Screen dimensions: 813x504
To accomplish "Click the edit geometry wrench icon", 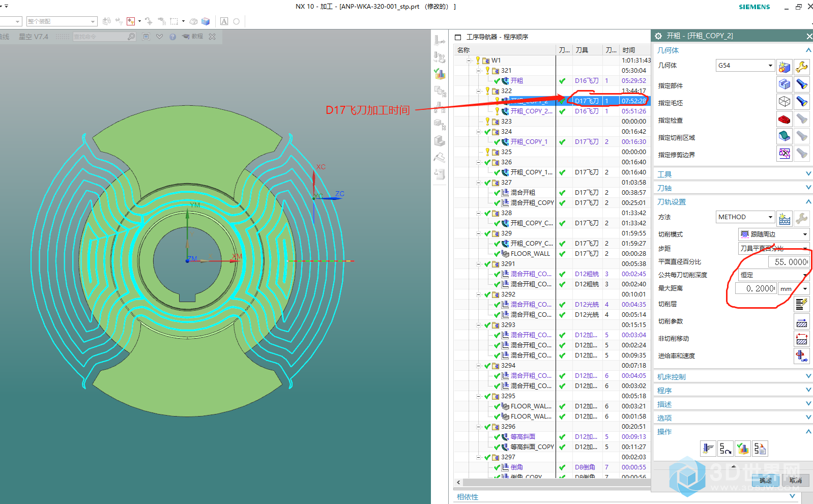I will 801,67.
